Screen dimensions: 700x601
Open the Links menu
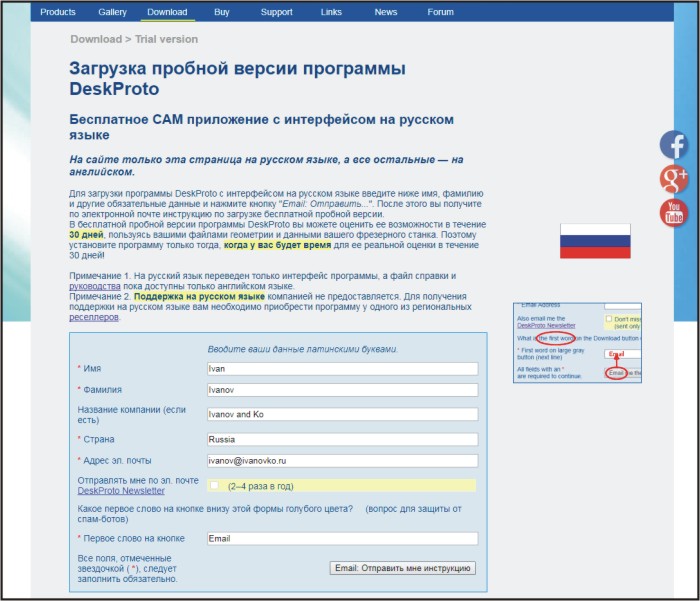tap(331, 12)
